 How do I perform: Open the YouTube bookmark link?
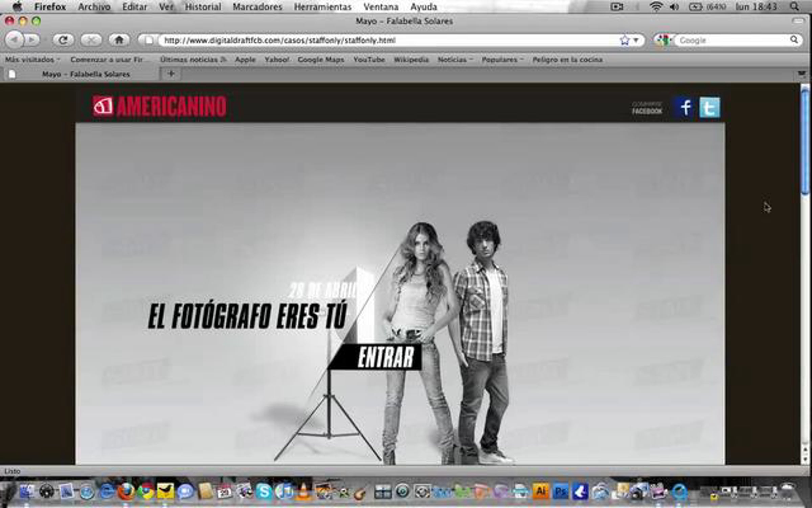(x=369, y=60)
